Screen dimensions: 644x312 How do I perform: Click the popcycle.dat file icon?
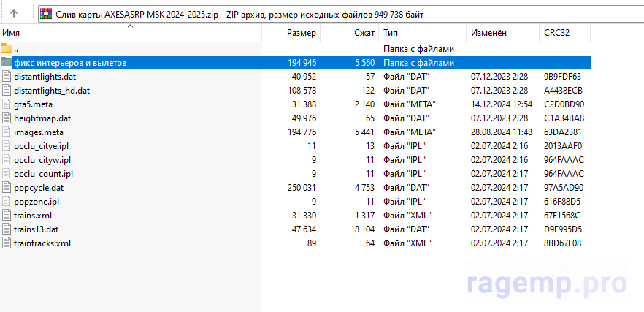click(x=7, y=188)
